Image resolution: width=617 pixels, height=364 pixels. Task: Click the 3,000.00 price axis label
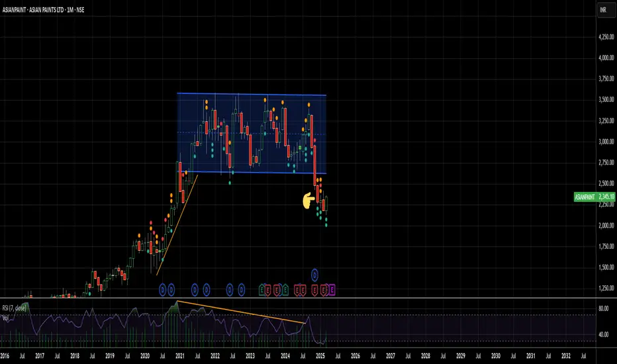(606, 142)
